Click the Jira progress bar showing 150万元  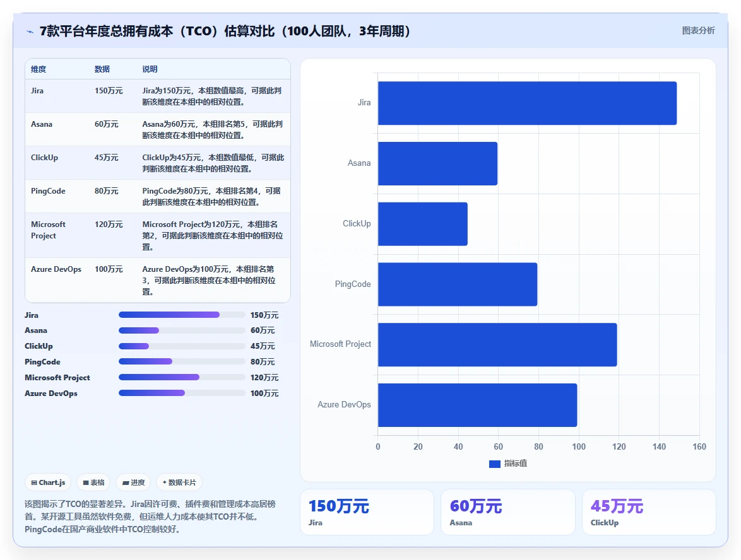(x=182, y=315)
